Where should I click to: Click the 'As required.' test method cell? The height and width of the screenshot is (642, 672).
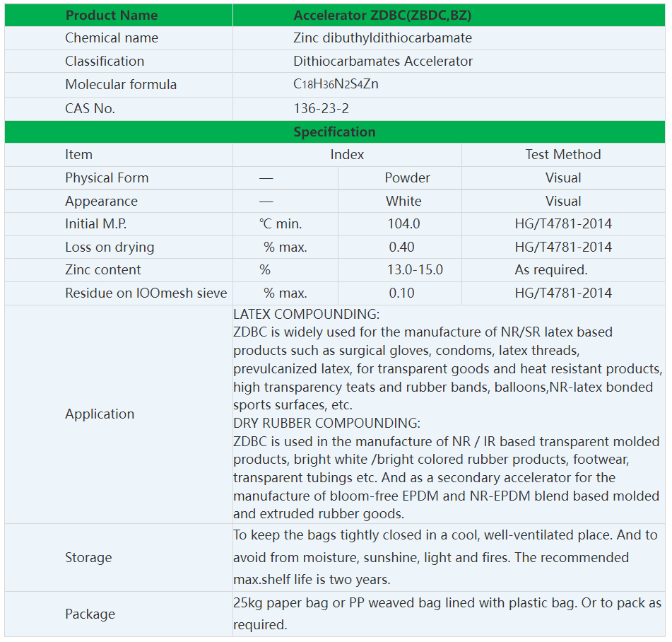550,270
